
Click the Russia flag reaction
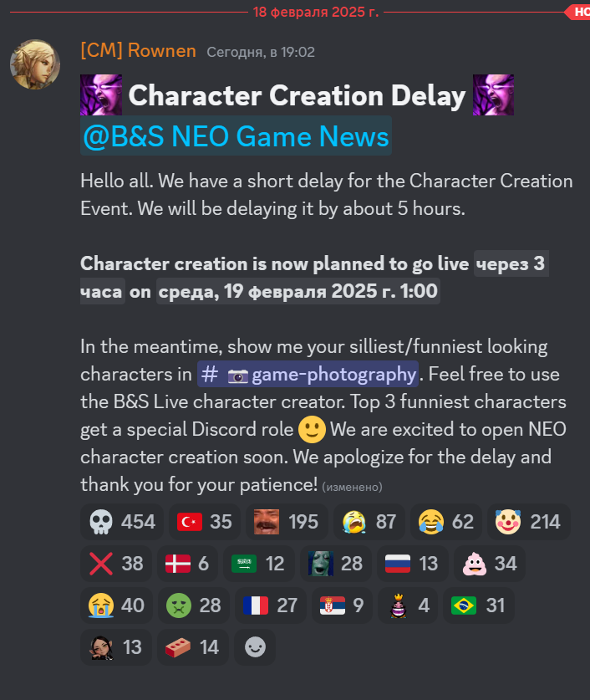coord(412,564)
